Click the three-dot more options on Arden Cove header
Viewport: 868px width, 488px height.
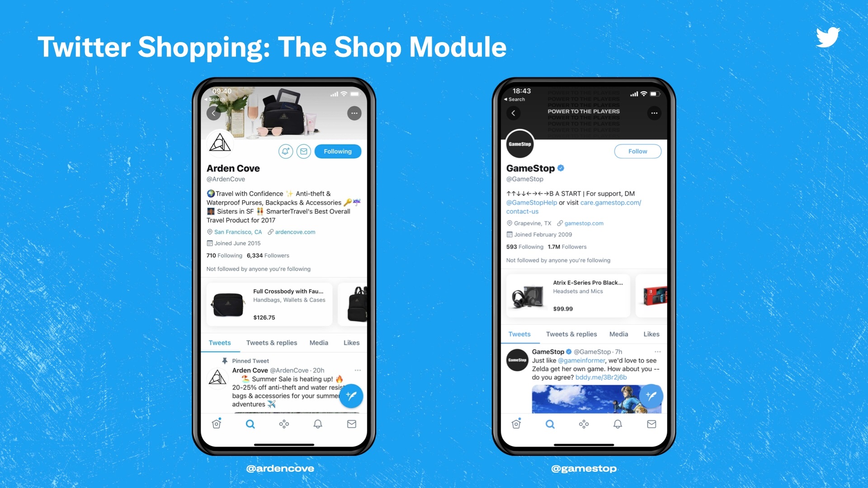tap(355, 113)
